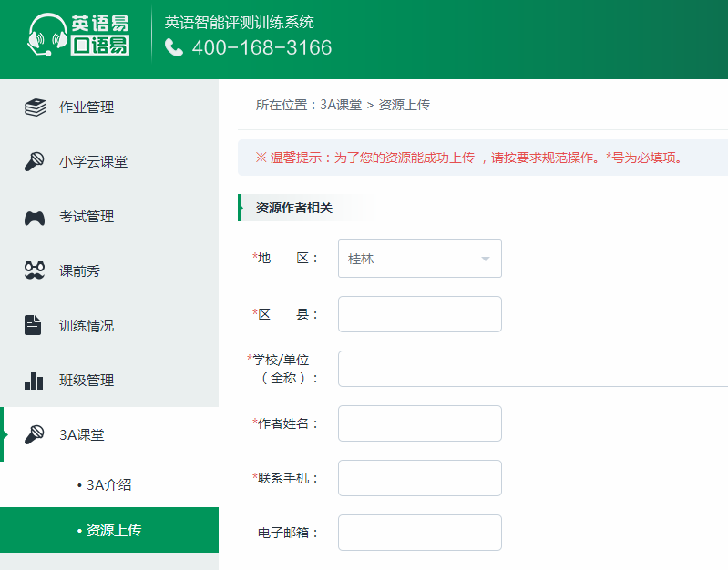Click the stacked books icon for 作业管理

pos(36,107)
